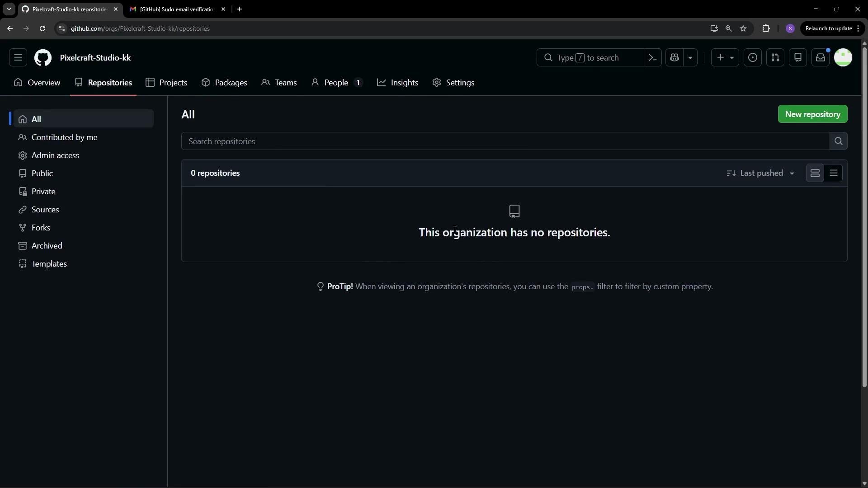Filter Public repositories
The height and width of the screenshot is (488, 868).
[x=84, y=174]
